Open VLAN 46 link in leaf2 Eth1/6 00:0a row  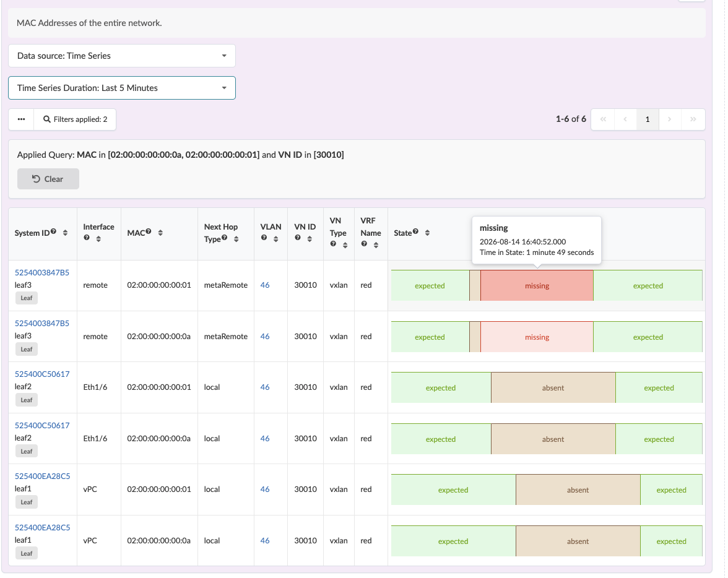265,438
